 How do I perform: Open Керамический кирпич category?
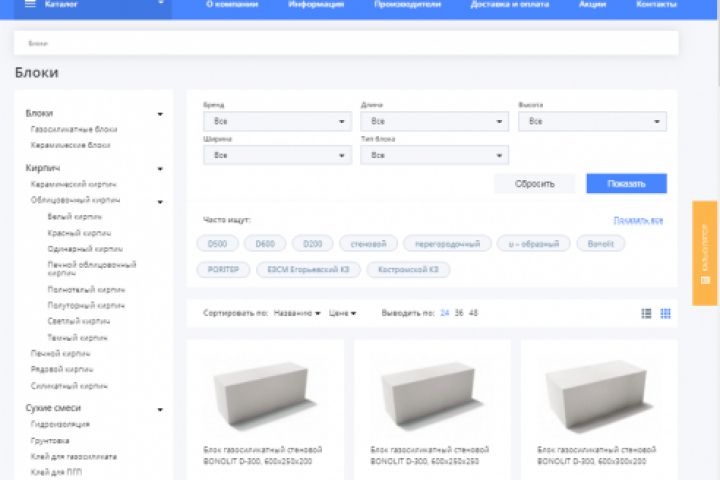pyautogui.click(x=73, y=184)
